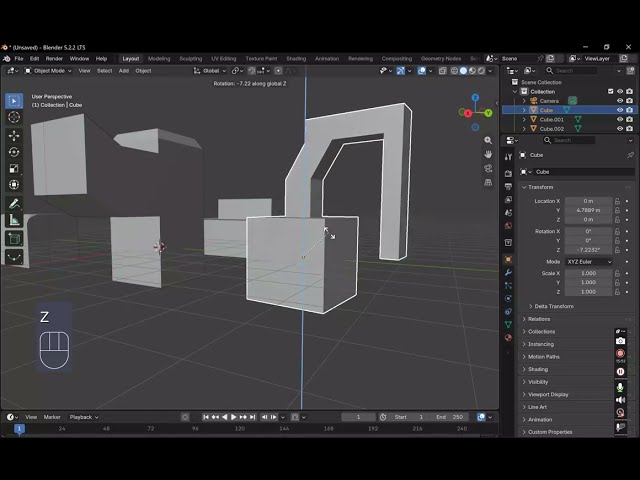Screen dimensions: 640x480
Task: Click the outliner search field
Action: coord(571,71)
